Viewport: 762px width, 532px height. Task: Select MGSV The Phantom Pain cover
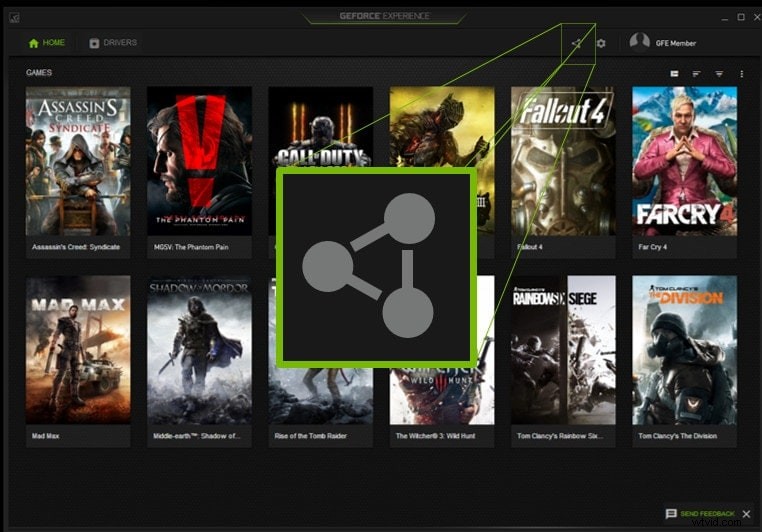[x=199, y=161]
